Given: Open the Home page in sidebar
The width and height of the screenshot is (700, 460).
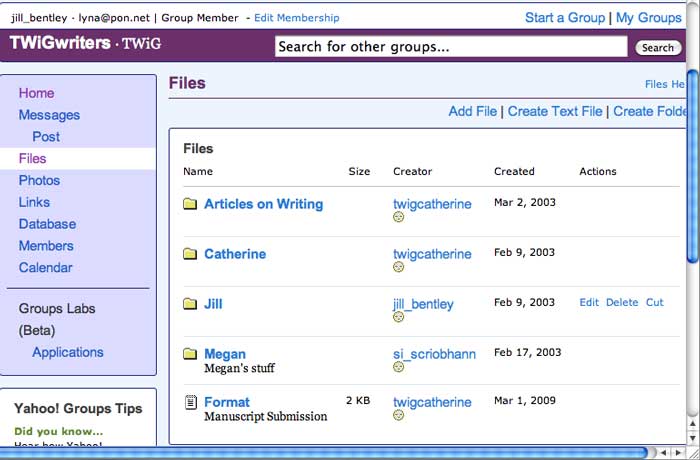Looking at the screenshot, I should 36,93.
